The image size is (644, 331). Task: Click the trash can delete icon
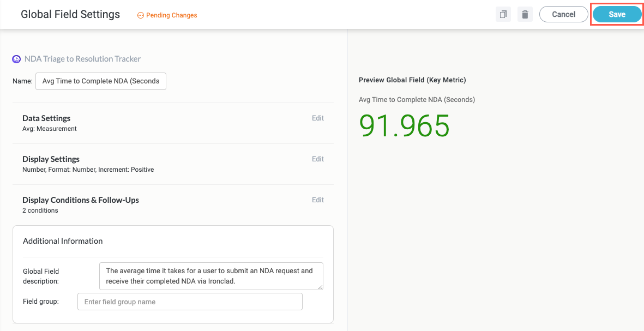click(x=525, y=15)
